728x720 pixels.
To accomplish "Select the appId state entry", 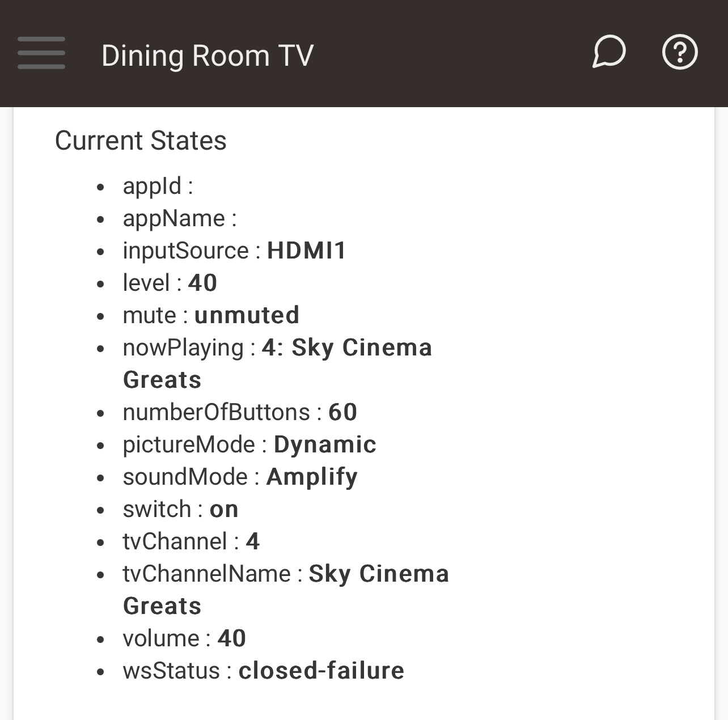I will pos(158,186).
